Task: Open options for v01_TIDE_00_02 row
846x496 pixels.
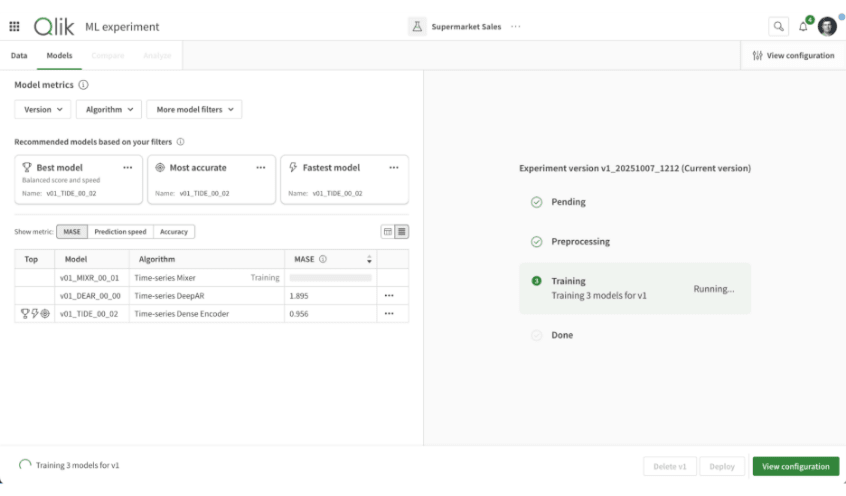Action: pyautogui.click(x=389, y=314)
